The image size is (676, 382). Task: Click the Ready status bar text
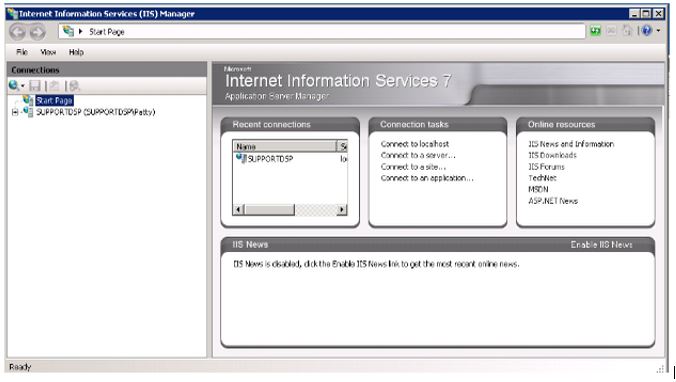point(20,367)
